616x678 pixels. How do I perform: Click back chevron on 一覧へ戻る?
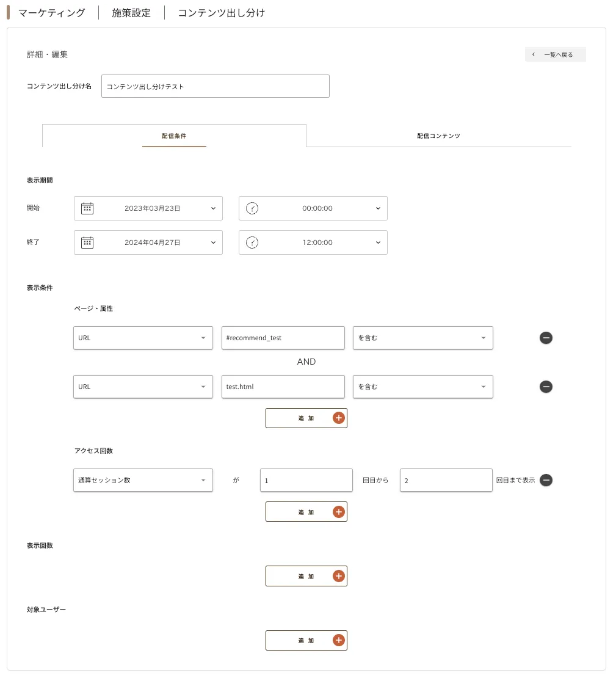coord(534,54)
